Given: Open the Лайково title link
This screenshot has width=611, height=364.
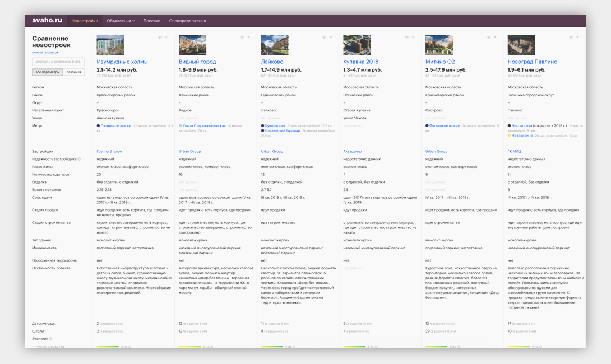Looking at the screenshot, I should [x=272, y=62].
